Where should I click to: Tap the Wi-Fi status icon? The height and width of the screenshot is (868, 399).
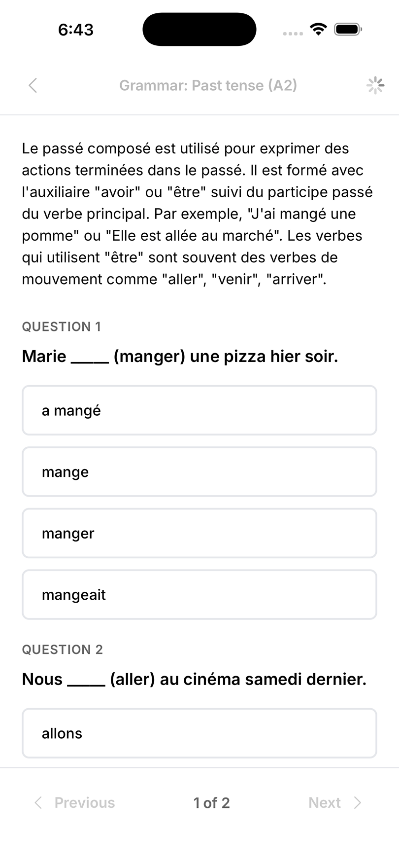coord(319,30)
